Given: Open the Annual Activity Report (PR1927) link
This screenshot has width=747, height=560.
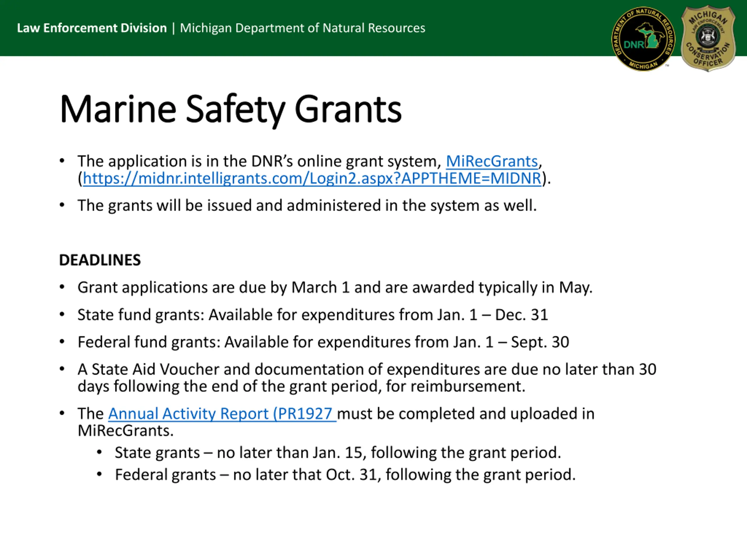Looking at the screenshot, I should [x=222, y=414].
